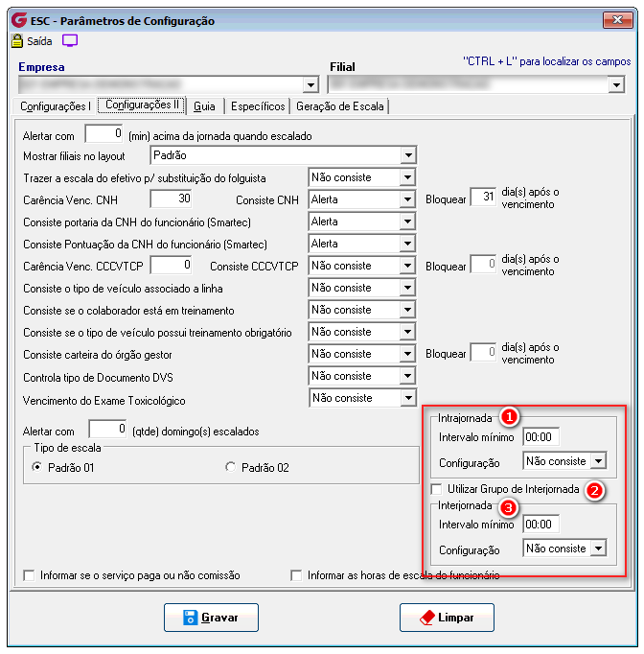
Task: Open carteira do órgão gestor dropdown
Action: 407,354
